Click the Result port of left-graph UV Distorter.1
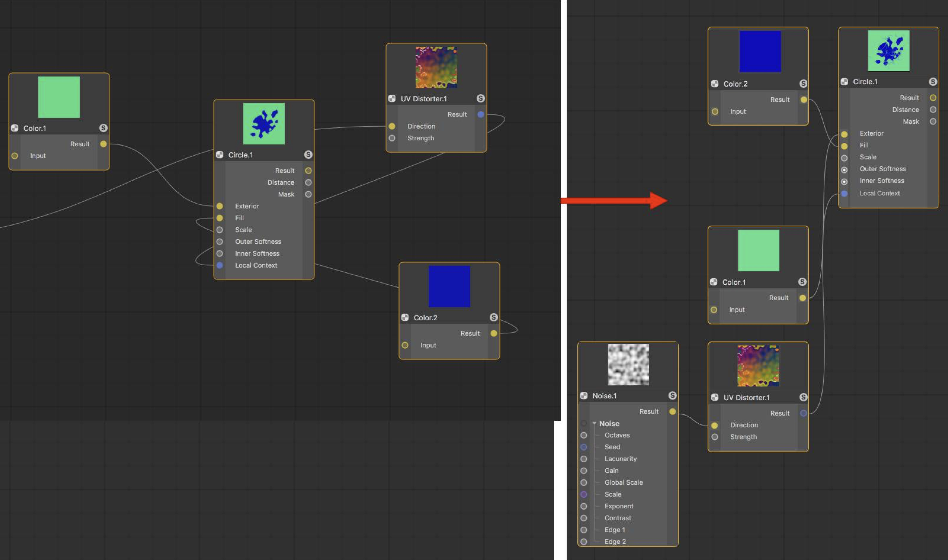The width and height of the screenshot is (948, 560). pos(480,114)
